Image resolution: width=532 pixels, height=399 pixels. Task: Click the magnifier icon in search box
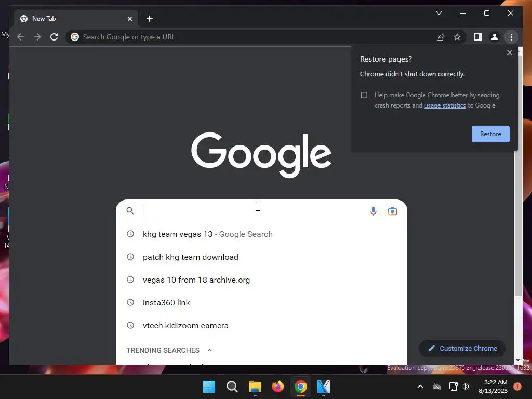coord(130,211)
